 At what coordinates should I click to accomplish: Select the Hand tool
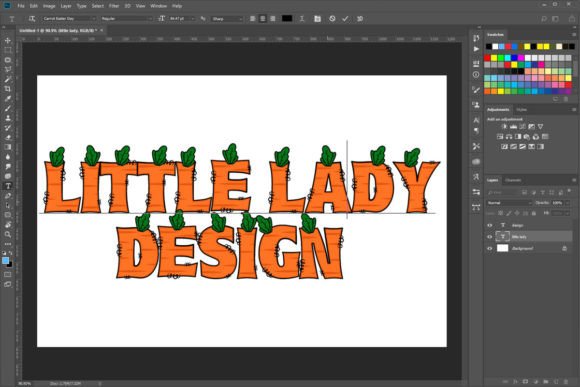(x=8, y=224)
